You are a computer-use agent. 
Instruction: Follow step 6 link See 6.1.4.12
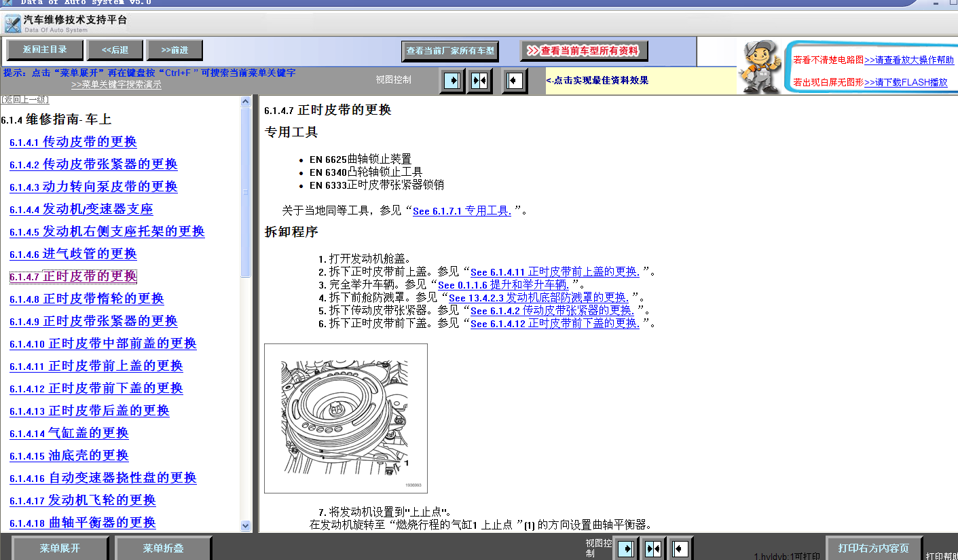pyautogui.click(x=555, y=324)
